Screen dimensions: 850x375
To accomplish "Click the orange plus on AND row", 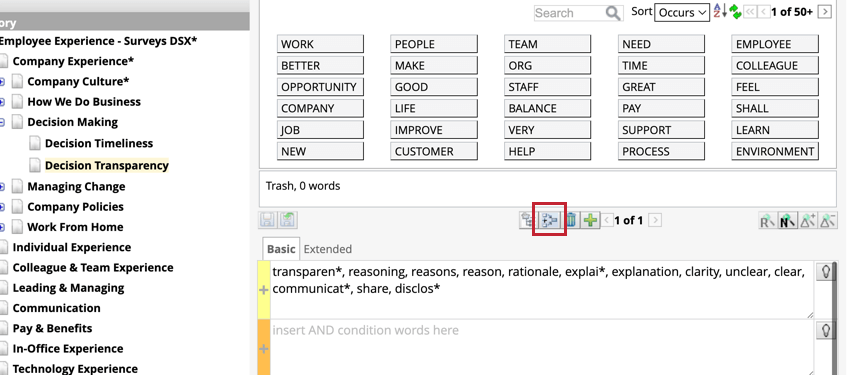I will 264,348.
